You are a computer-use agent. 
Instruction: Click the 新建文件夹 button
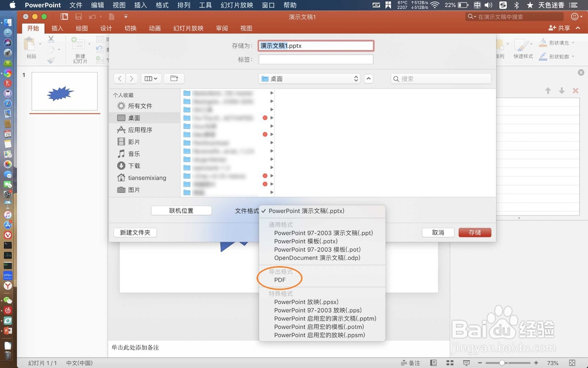[135, 233]
